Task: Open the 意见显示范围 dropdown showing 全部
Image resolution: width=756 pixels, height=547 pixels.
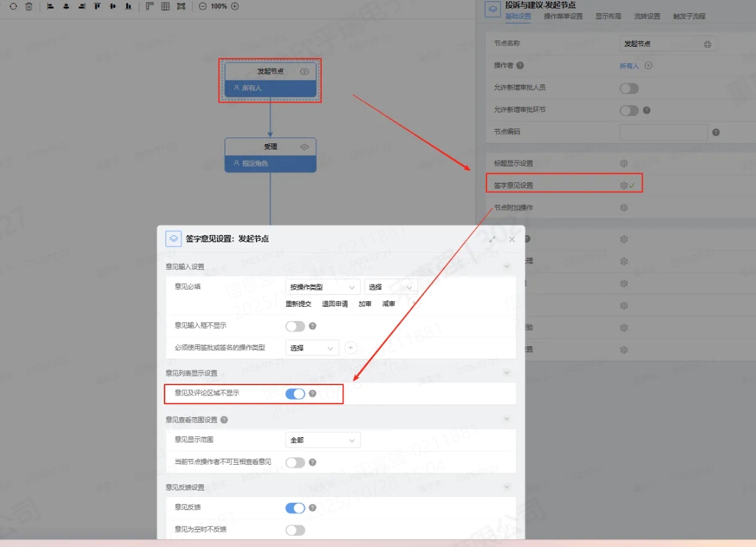Action: [x=322, y=440]
